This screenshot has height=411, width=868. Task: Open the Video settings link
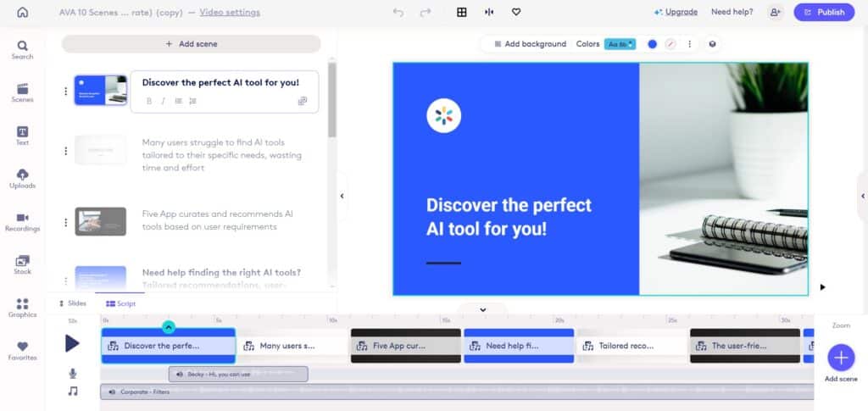point(230,12)
